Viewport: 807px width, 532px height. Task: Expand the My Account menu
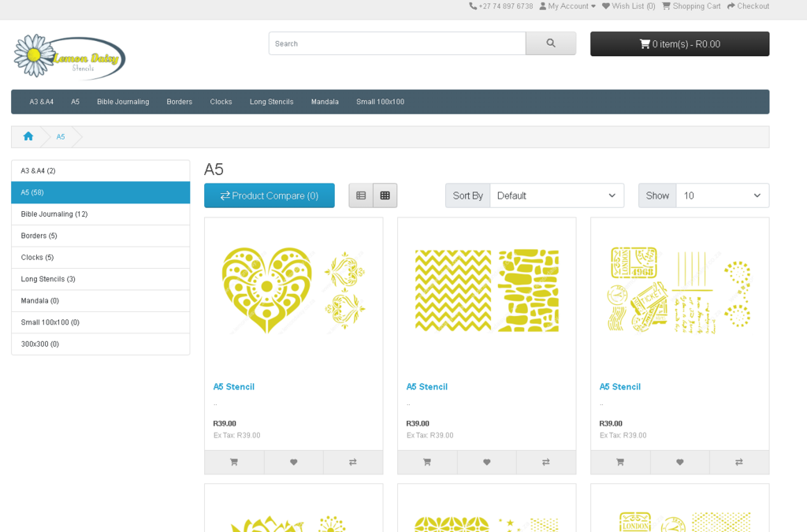[567, 6]
